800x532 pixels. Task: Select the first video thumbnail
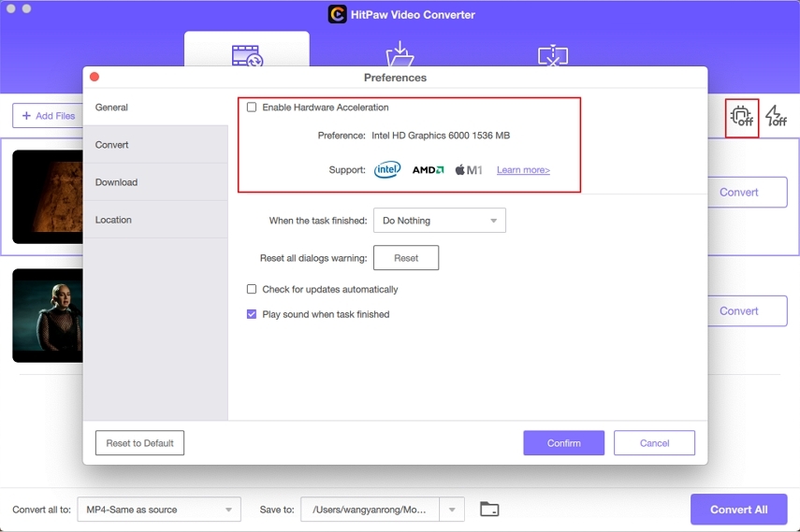click(x=48, y=196)
